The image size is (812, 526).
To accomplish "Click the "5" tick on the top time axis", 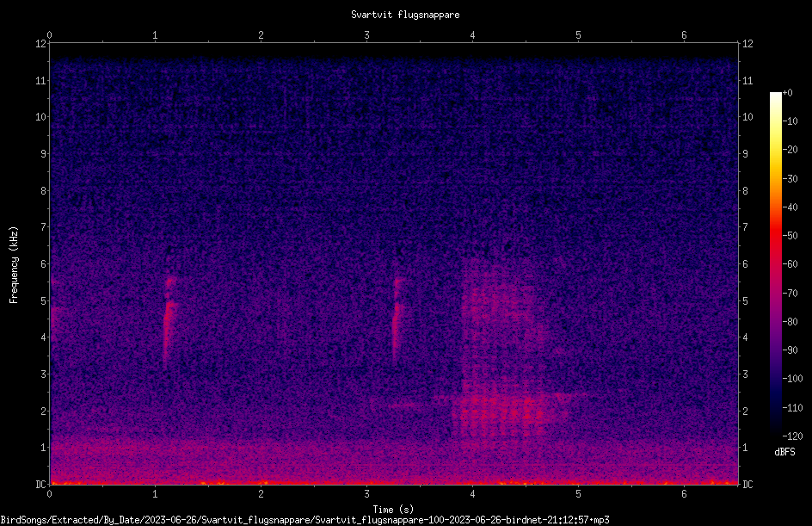I will coord(578,35).
